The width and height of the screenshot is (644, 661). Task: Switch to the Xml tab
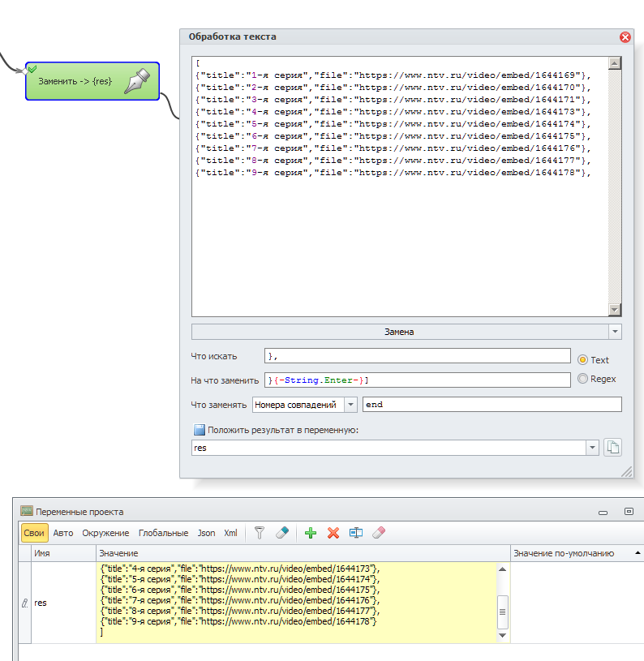click(x=230, y=533)
